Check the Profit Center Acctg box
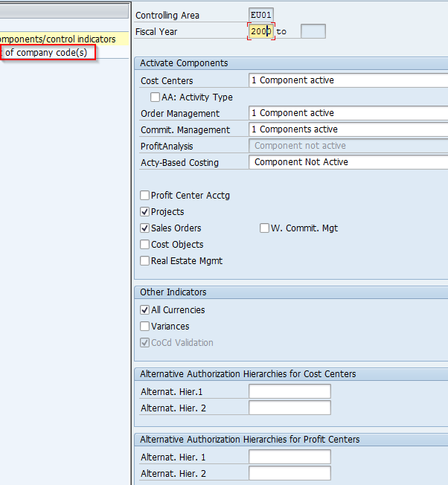Viewport: 448px width, 485px height. click(x=144, y=196)
